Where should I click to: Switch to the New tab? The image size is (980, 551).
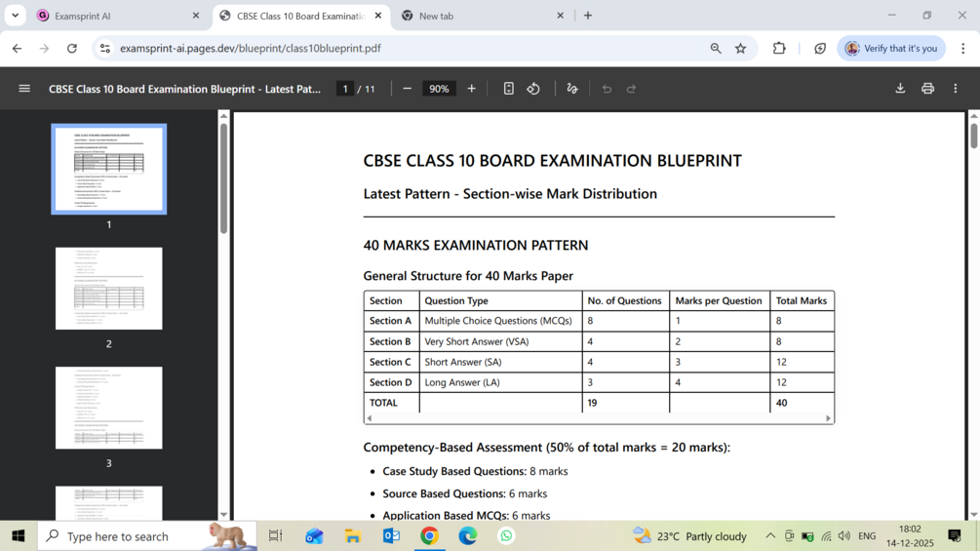484,16
